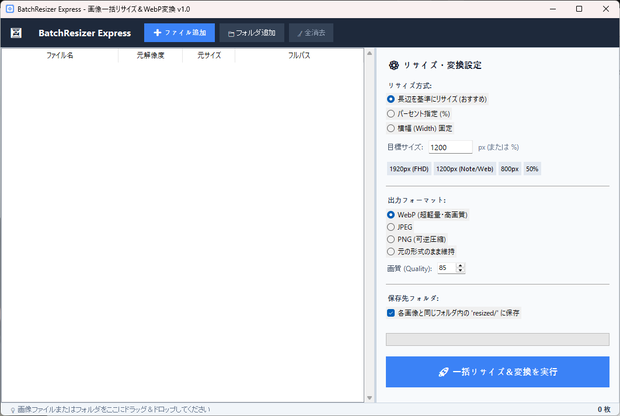Click the conversion progress bar

tap(497, 339)
